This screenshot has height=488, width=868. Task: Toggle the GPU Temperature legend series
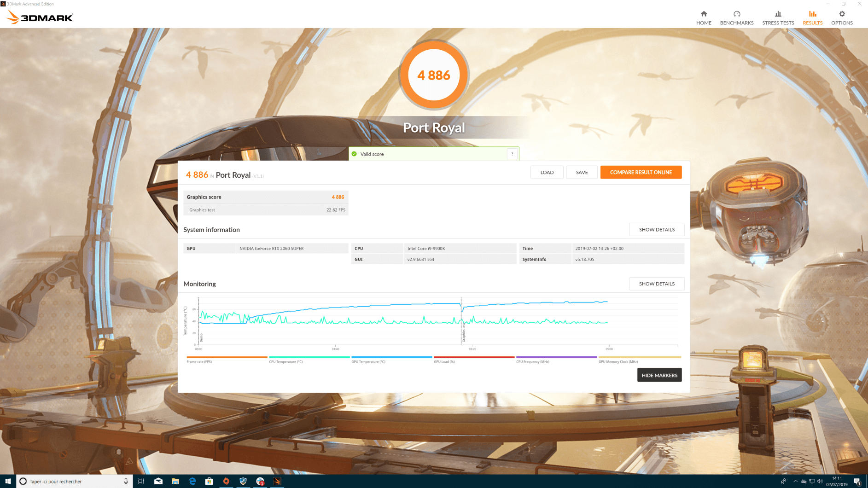pyautogui.click(x=392, y=360)
